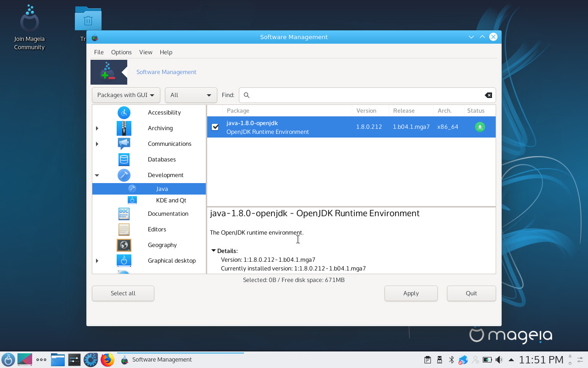Collapse the Details disclosure triangle
Viewport: 588px width, 368px height.
pos(214,251)
